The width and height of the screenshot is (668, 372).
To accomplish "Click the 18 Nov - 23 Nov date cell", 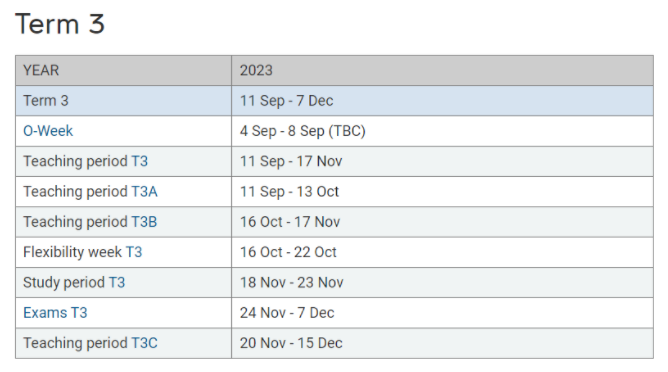I will (x=442, y=282).
